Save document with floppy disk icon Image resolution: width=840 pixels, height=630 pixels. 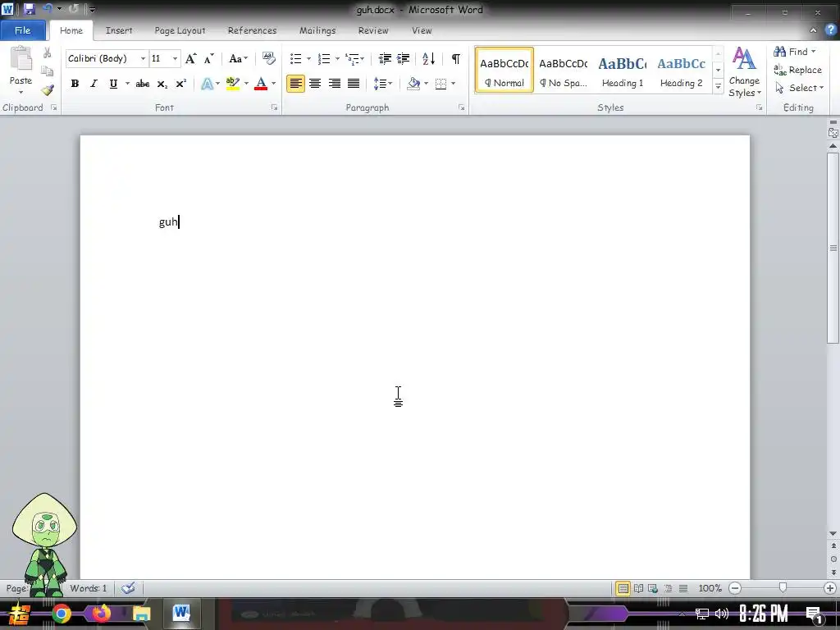29,8
